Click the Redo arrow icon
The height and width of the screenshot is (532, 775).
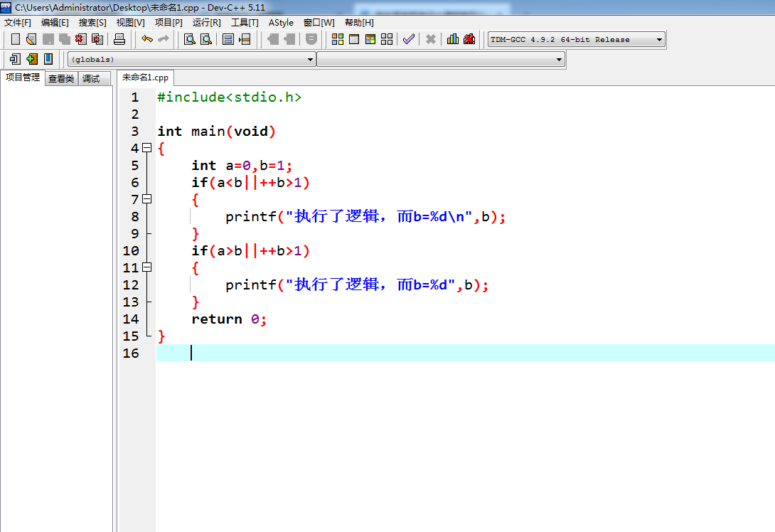tap(164, 39)
